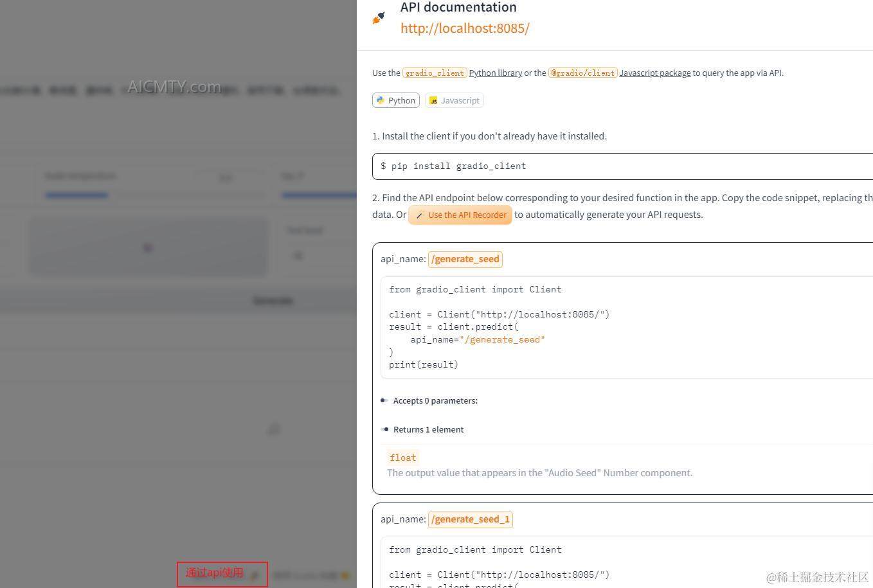Click the API icon in the red-boxed footer
873x588 pixels.
coord(255,575)
